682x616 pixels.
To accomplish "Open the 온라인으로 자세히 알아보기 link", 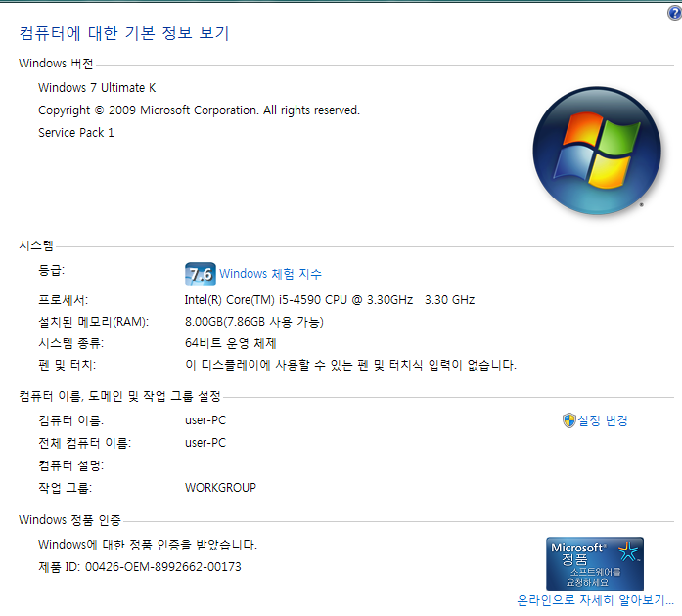I will pos(595,600).
